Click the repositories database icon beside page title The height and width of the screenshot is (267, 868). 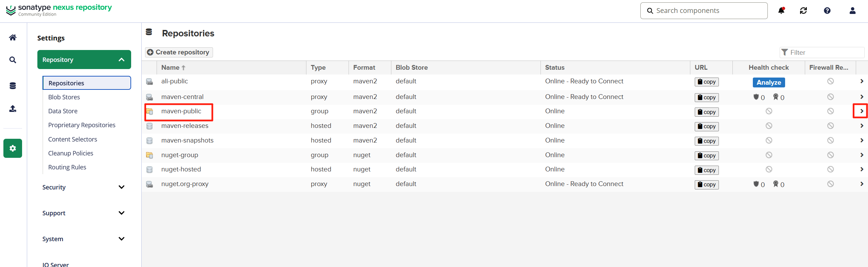click(x=149, y=32)
